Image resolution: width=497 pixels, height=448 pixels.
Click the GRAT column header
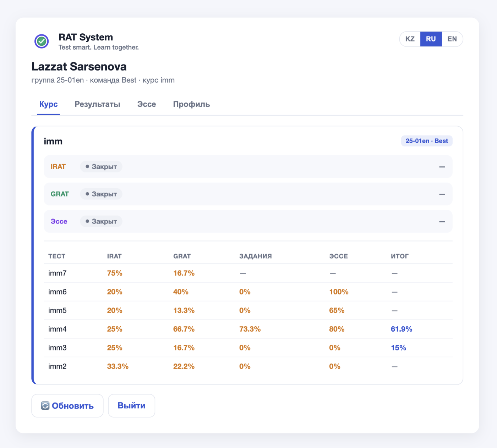point(182,256)
